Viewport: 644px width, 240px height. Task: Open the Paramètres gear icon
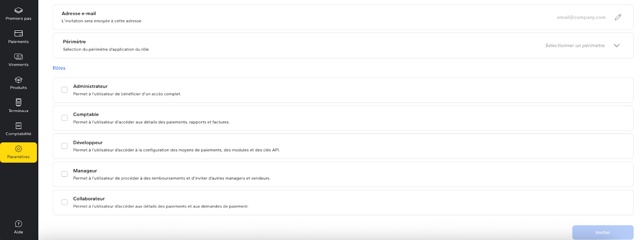click(19, 149)
